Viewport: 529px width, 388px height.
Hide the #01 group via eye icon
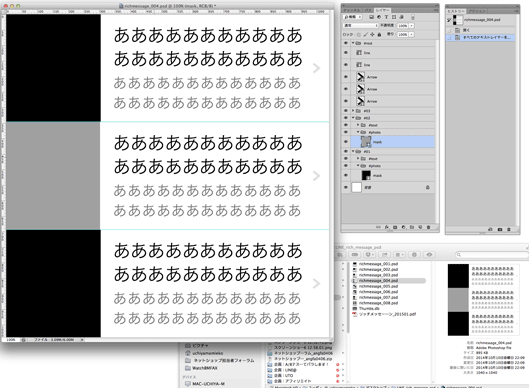click(x=345, y=151)
